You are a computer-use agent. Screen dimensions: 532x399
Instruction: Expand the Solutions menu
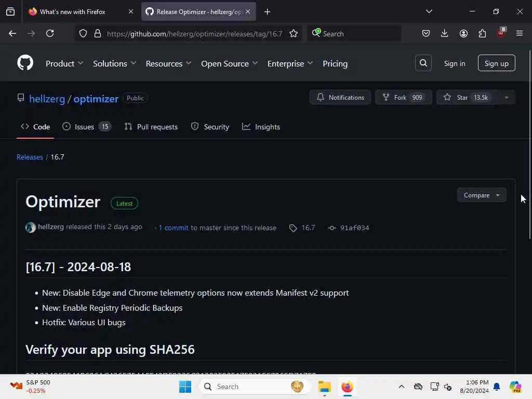pos(115,63)
